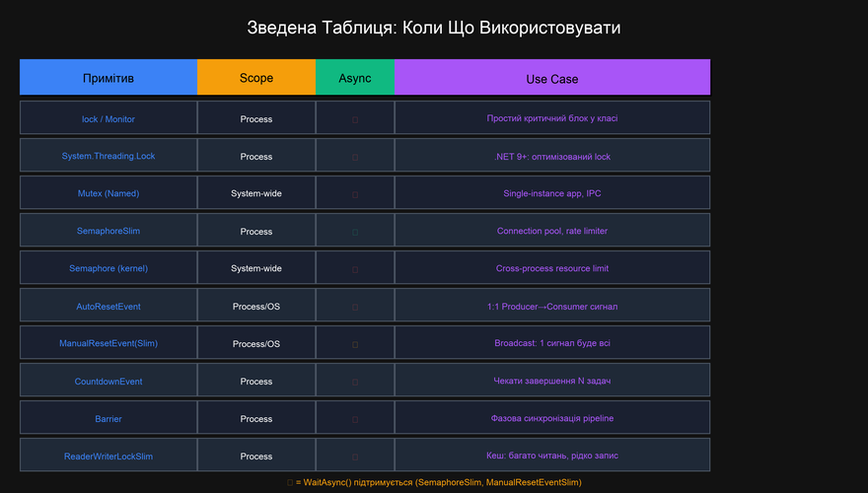Click 'Connection pool, rate limiter' use case
The image size is (868, 493).
click(x=552, y=230)
